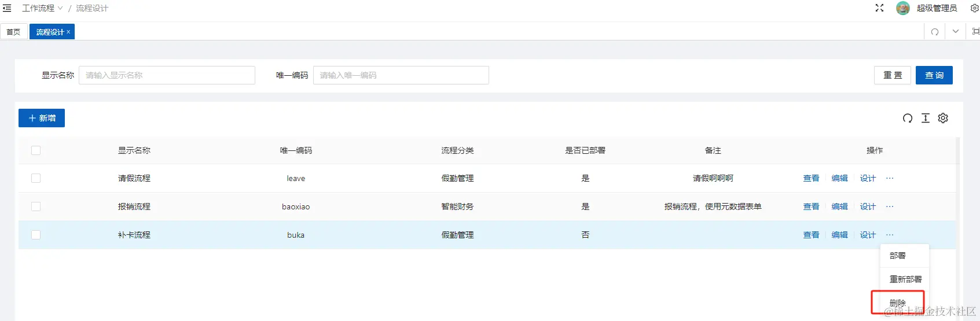This screenshot has width=980, height=321.
Task: Open 设计 for the 报销流程 row
Action: (868, 206)
